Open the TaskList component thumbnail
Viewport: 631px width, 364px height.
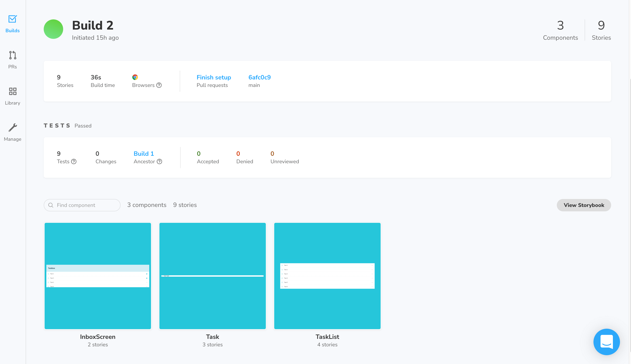(x=327, y=276)
